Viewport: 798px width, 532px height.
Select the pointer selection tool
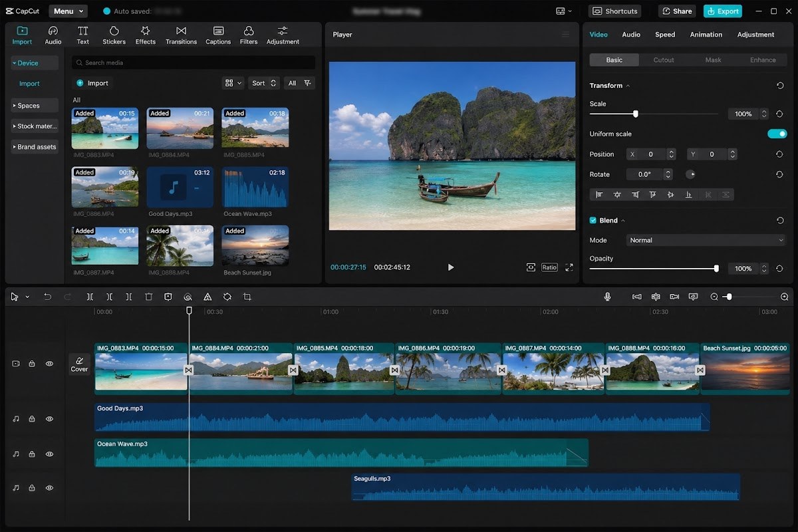[x=15, y=297]
